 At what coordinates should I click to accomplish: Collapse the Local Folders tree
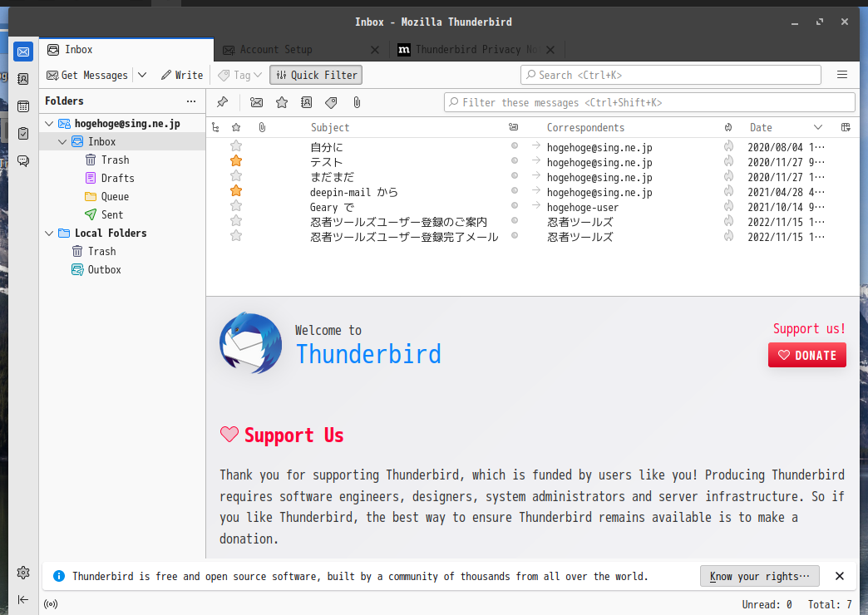click(x=49, y=233)
